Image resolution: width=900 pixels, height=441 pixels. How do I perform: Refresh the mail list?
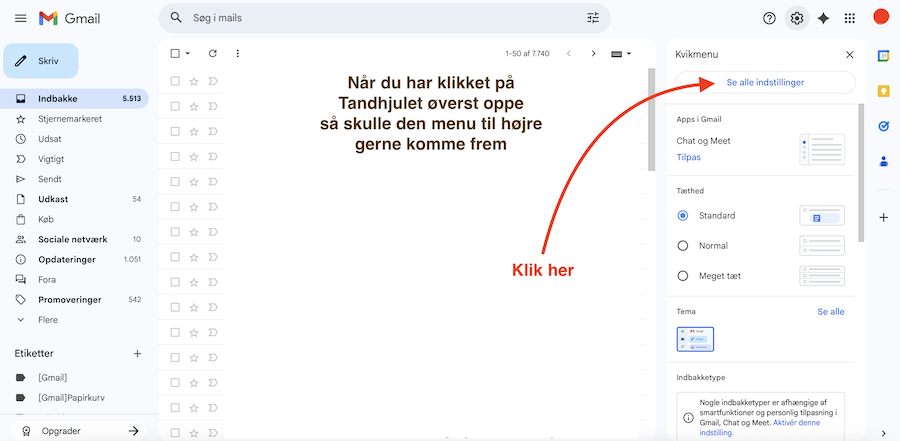tap(212, 53)
